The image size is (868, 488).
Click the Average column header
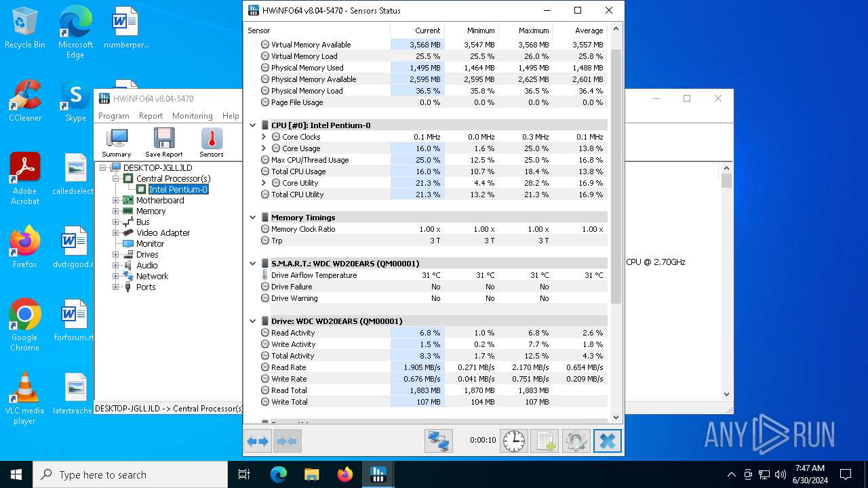point(580,30)
